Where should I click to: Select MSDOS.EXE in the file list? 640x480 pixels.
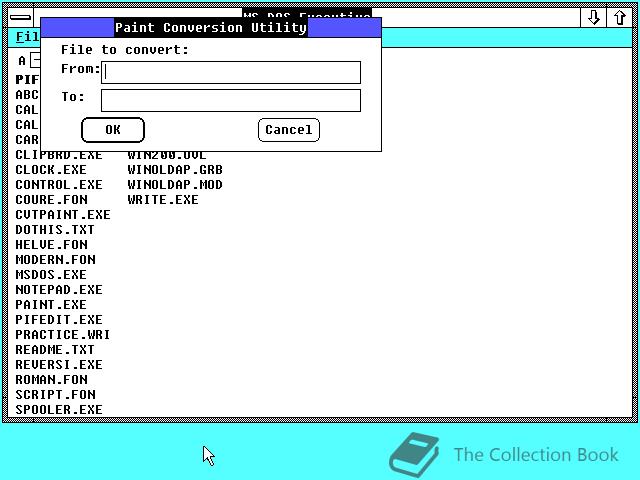pyautogui.click(x=51, y=275)
